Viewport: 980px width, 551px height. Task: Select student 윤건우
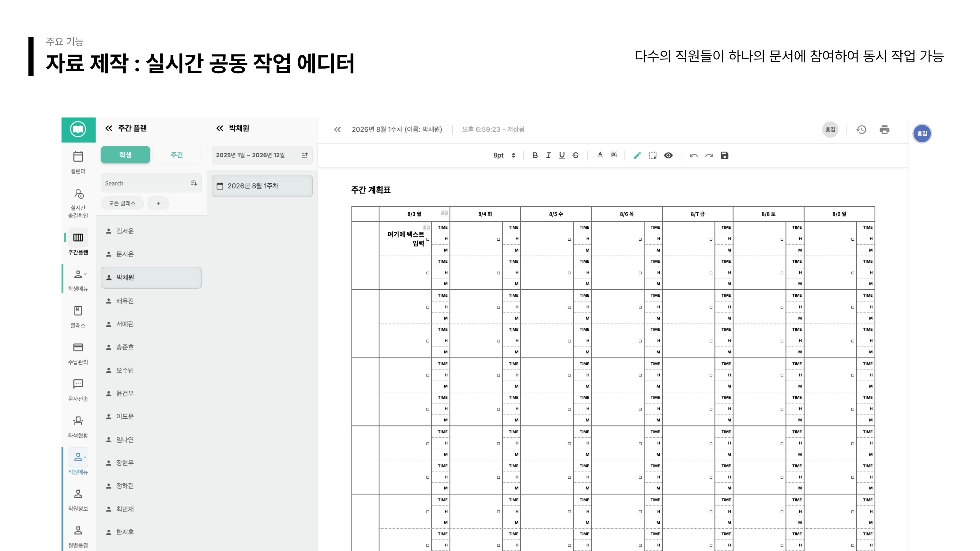point(151,393)
